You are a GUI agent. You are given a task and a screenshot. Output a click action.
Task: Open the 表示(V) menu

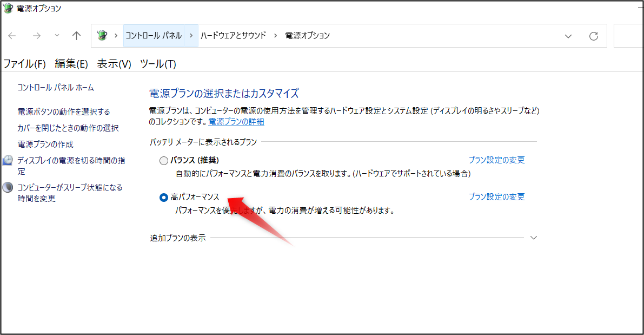(114, 63)
